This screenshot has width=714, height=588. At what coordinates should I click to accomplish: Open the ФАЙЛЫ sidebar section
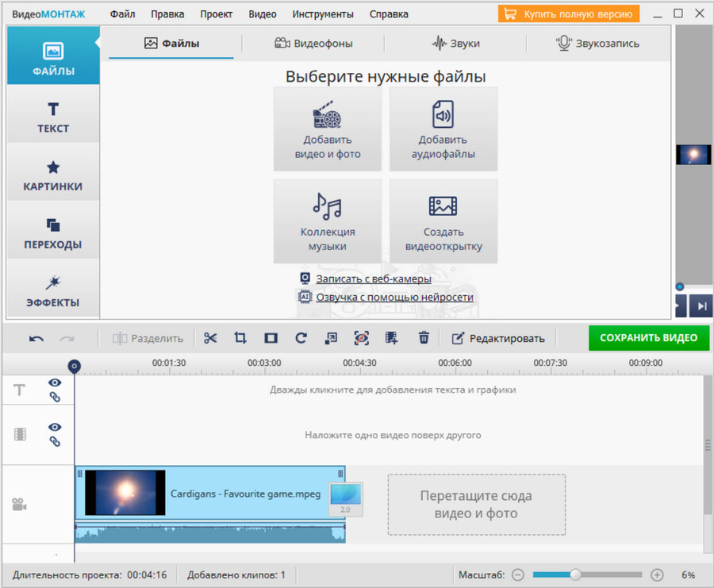[x=53, y=56]
